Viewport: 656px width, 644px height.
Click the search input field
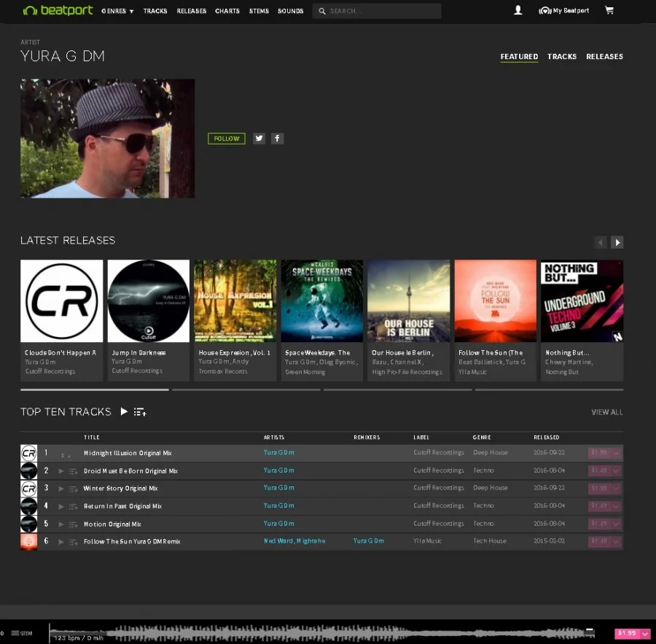[383, 11]
